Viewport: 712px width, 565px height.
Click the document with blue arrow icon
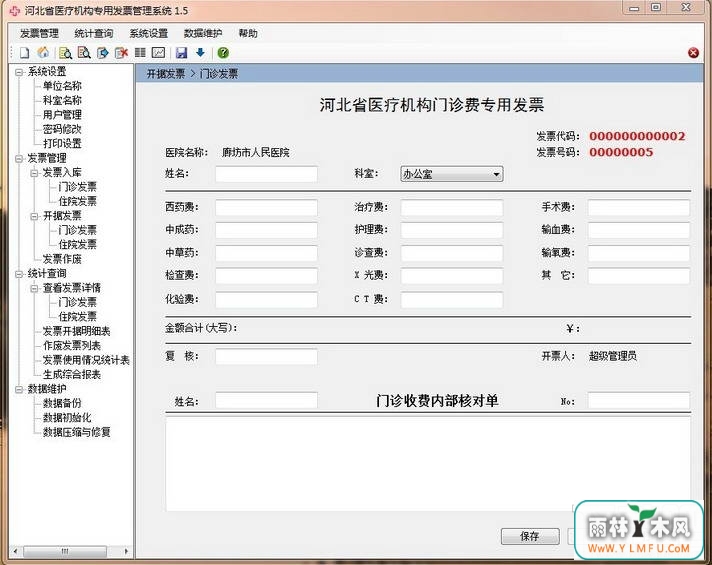coord(103,53)
